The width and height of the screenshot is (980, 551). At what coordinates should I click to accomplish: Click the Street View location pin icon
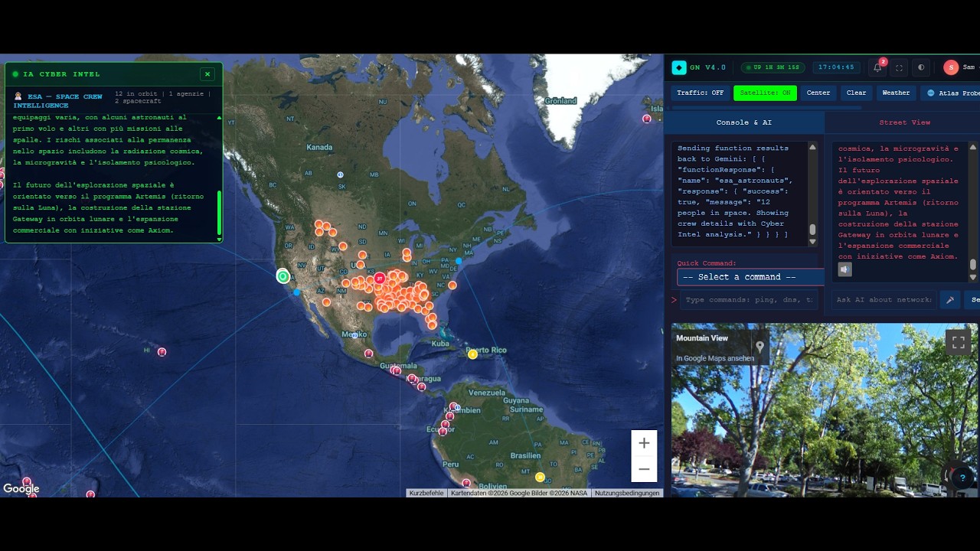[x=760, y=347]
